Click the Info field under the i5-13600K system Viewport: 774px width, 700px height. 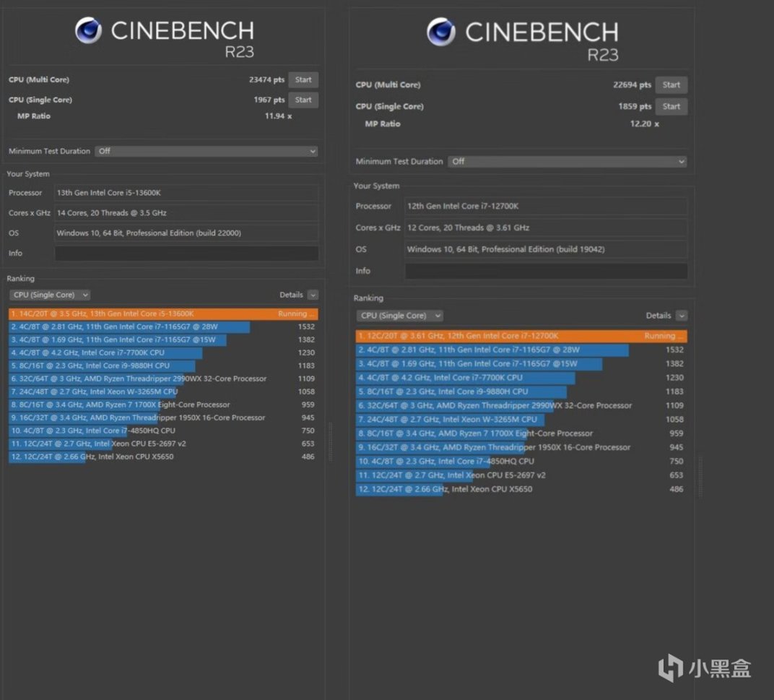pyautogui.click(x=186, y=254)
